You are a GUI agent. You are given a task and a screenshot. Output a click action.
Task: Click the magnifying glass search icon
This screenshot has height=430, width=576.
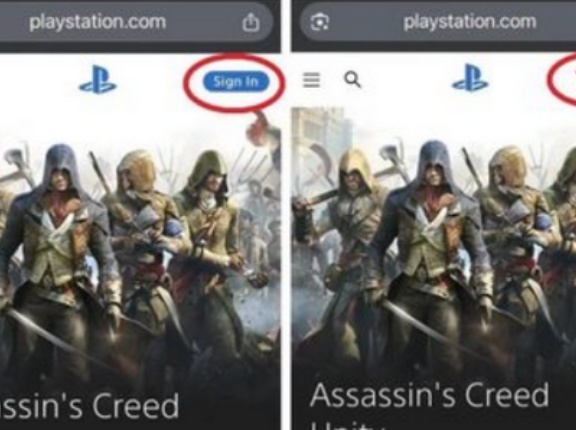[x=352, y=80]
